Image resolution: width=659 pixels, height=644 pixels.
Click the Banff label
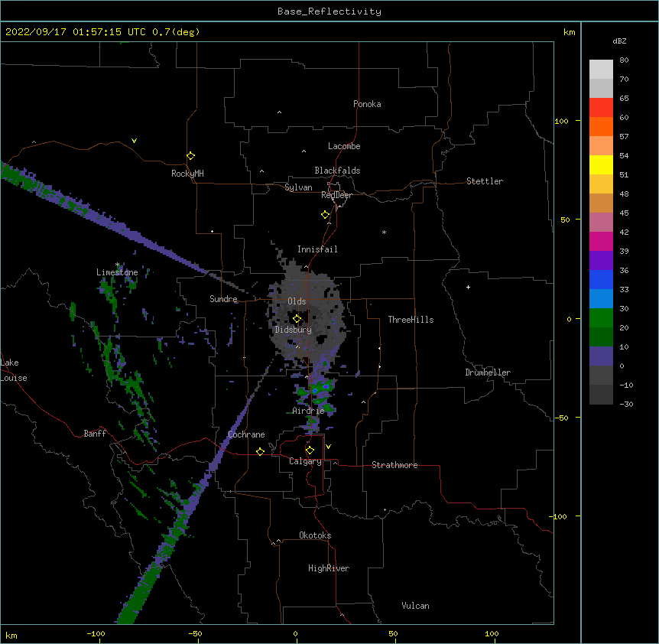coord(95,434)
